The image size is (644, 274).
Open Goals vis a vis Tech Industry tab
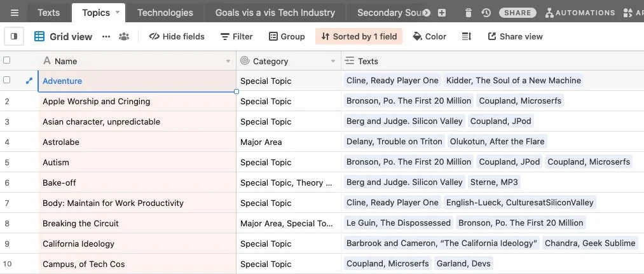click(275, 13)
